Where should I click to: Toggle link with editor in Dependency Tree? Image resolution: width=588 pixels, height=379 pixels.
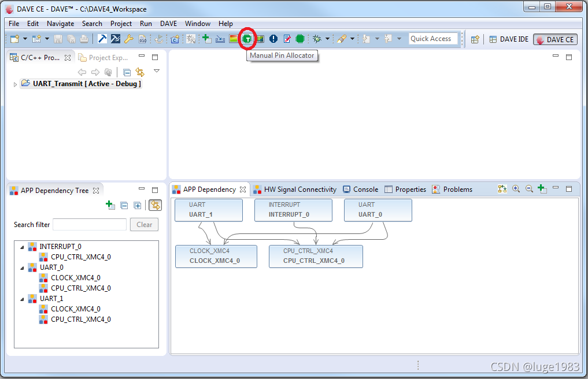[x=156, y=205]
